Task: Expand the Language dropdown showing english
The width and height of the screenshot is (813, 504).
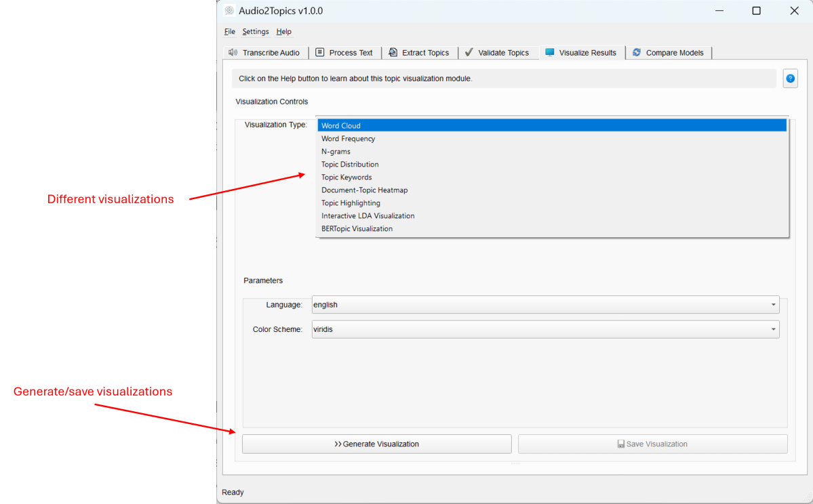Action: click(x=545, y=305)
